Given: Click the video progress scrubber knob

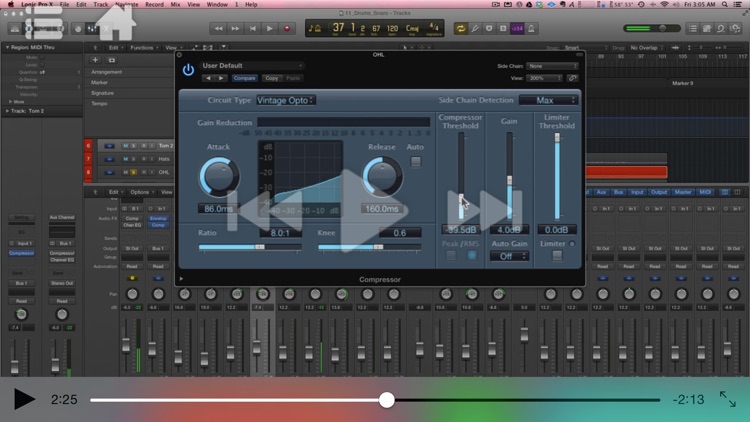Looking at the screenshot, I should tap(386, 400).
